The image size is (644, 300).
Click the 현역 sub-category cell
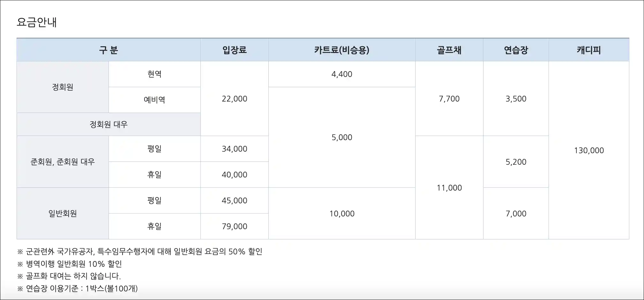pos(154,74)
